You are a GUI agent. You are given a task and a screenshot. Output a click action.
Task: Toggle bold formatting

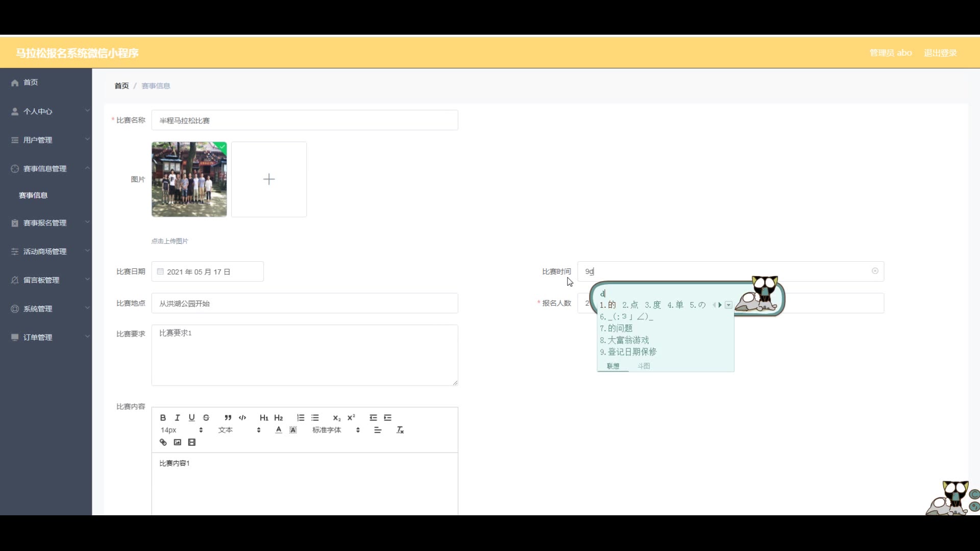click(163, 418)
